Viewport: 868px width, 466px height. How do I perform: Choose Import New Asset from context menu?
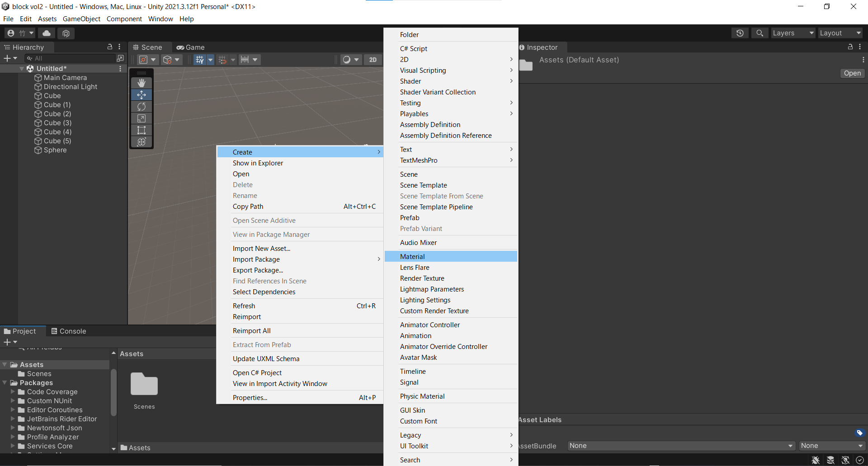click(300, 249)
